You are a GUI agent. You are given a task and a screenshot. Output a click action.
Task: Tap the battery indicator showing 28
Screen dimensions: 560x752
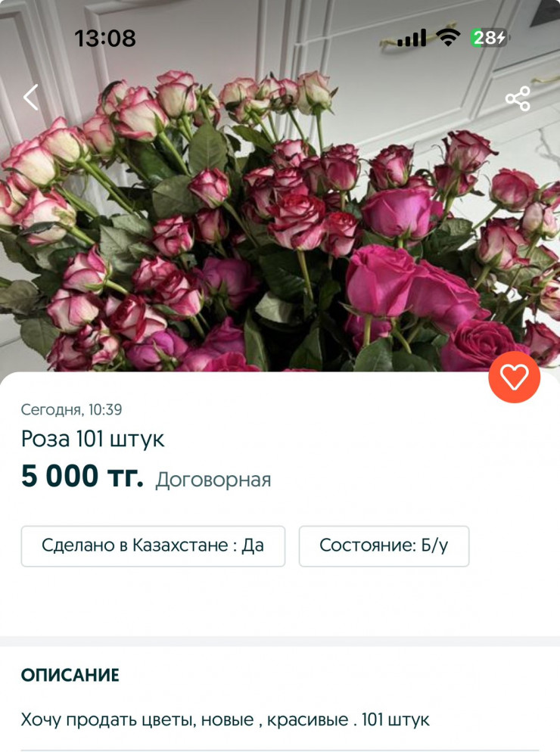click(490, 37)
